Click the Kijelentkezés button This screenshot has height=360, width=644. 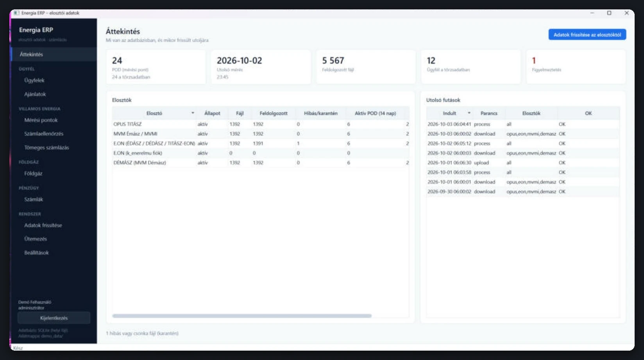click(x=54, y=318)
